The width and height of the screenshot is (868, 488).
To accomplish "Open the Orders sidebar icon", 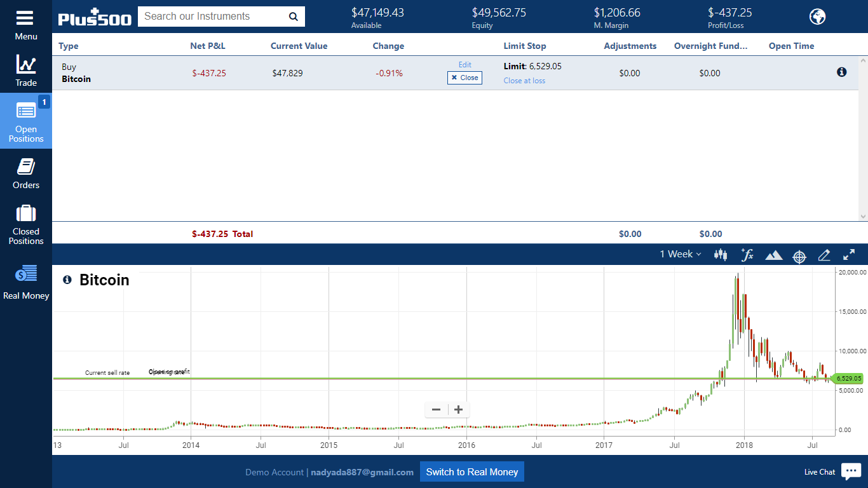I will pyautogui.click(x=26, y=166).
